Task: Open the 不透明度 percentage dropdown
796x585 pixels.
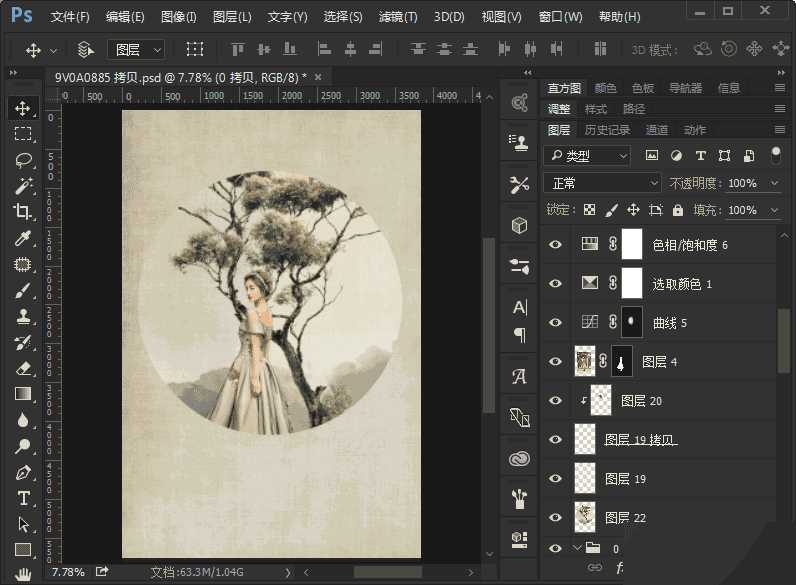Action: (775, 183)
